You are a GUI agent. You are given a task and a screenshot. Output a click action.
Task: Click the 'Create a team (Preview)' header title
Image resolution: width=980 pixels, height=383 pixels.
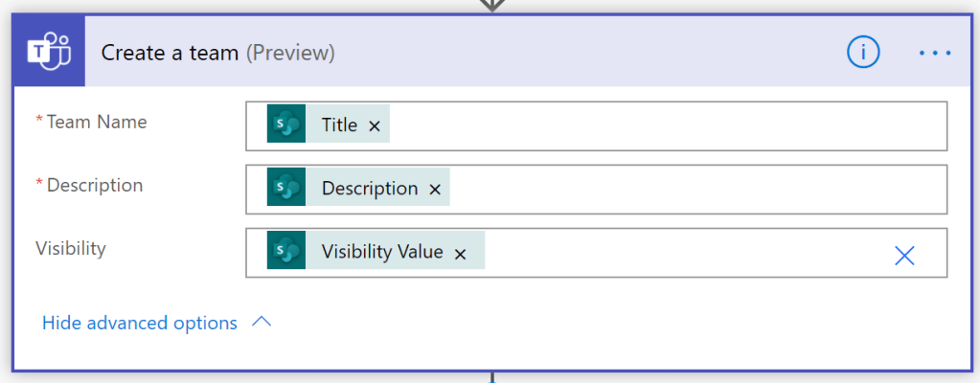coord(217,53)
